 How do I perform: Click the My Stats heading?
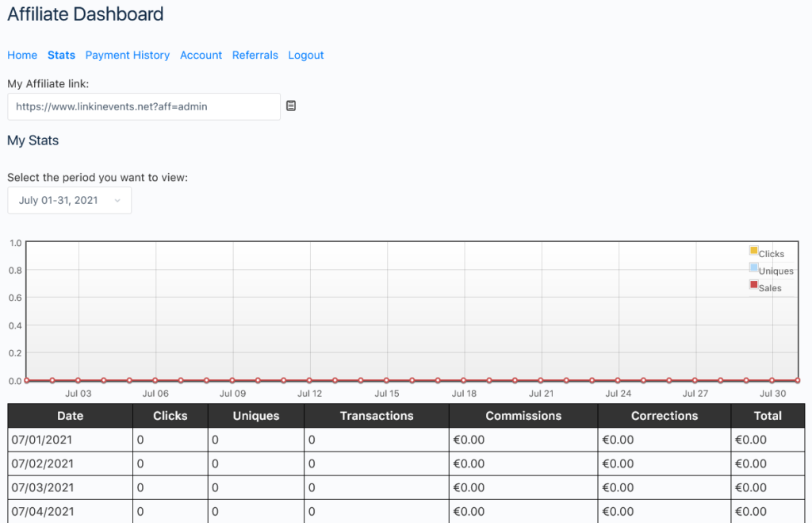click(33, 140)
